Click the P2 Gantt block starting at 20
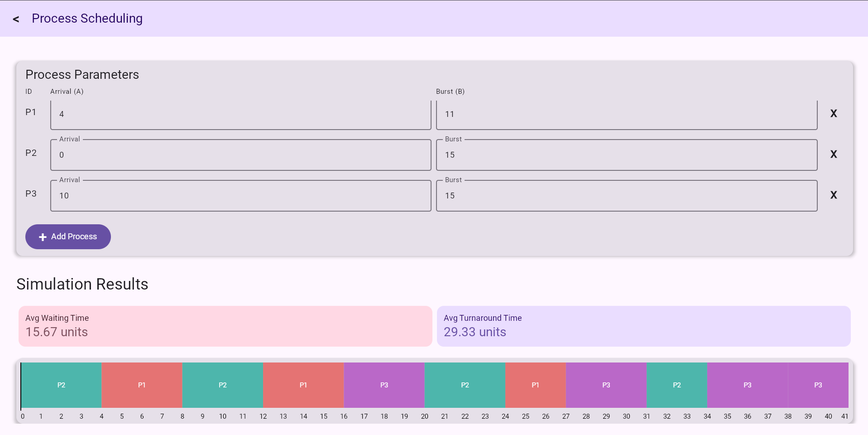Screen dimensions: 868x435 pos(465,385)
